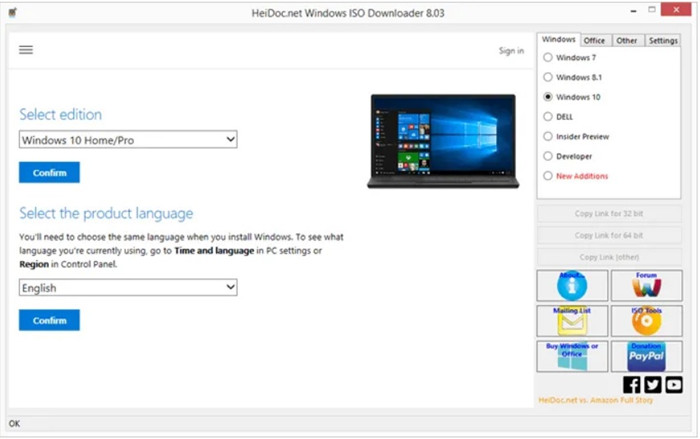Switch to the Office tab
Viewport: 700px width, 439px height.
pos(594,41)
